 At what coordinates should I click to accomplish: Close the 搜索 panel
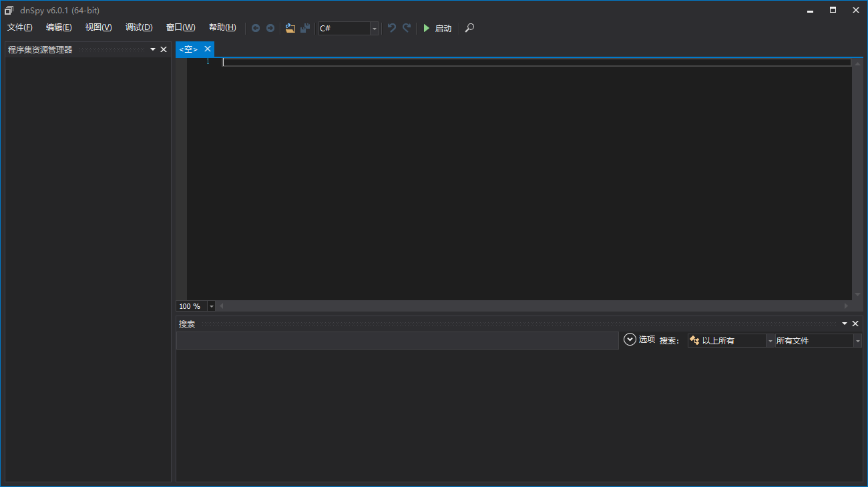coord(855,324)
